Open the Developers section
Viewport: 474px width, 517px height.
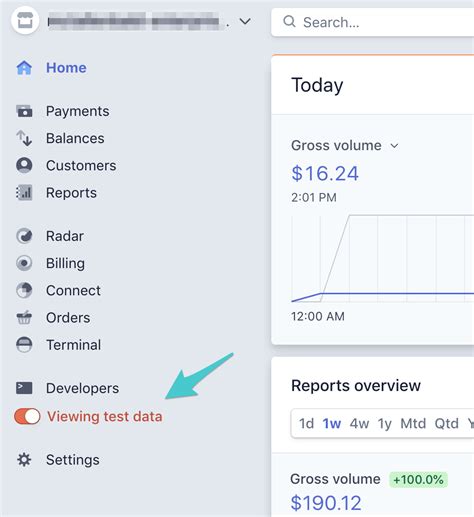[82, 388]
